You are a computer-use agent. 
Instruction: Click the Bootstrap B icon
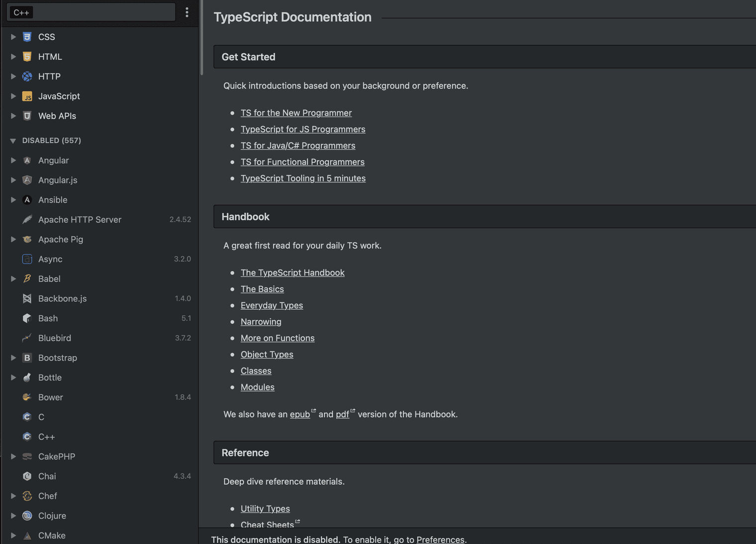pyautogui.click(x=27, y=358)
